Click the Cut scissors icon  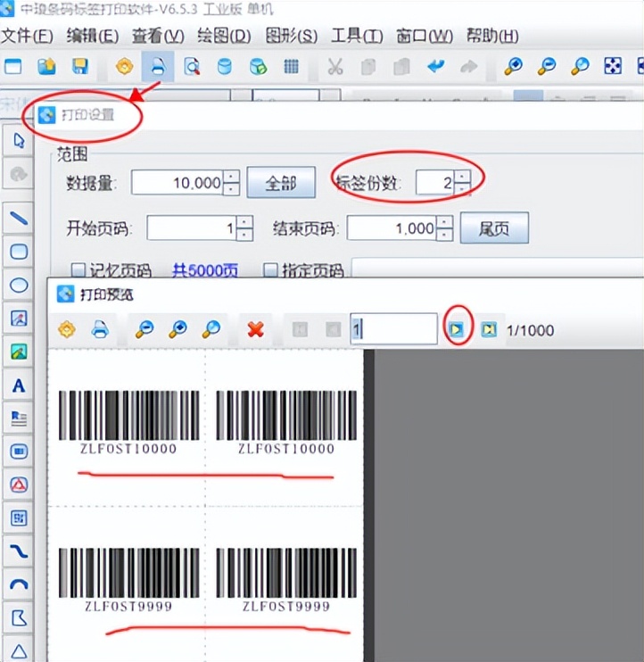coord(335,66)
